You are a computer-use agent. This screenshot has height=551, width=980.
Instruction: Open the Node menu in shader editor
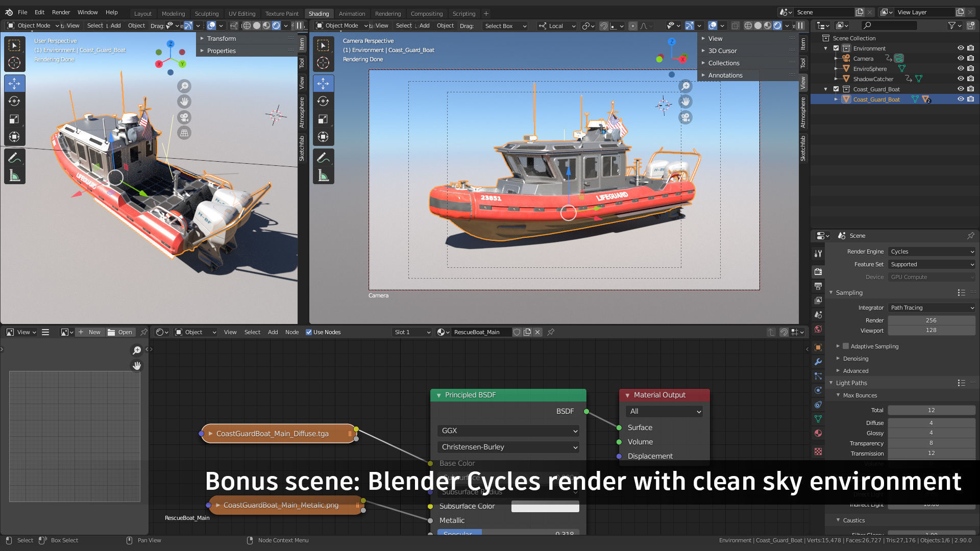[x=292, y=332]
